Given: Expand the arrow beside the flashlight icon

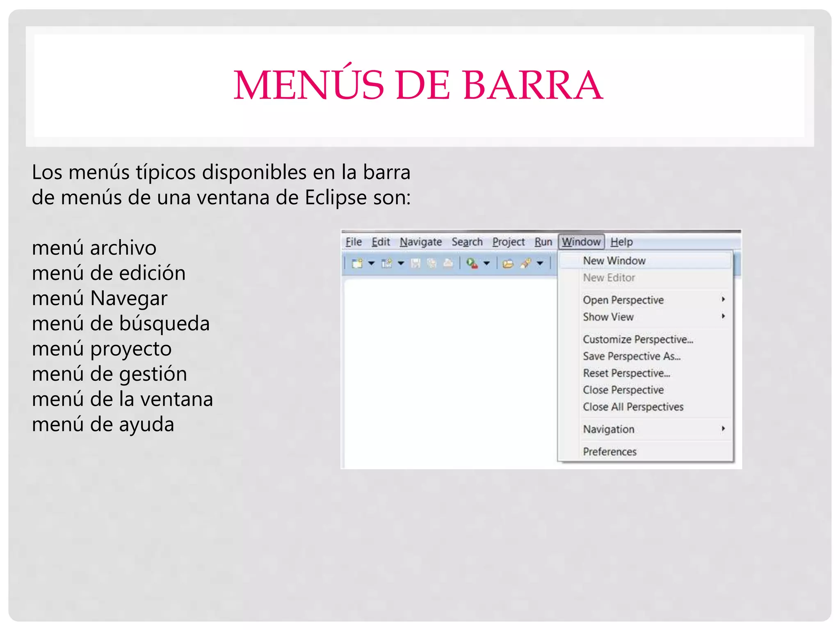Looking at the screenshot, I should click(540, 263).
